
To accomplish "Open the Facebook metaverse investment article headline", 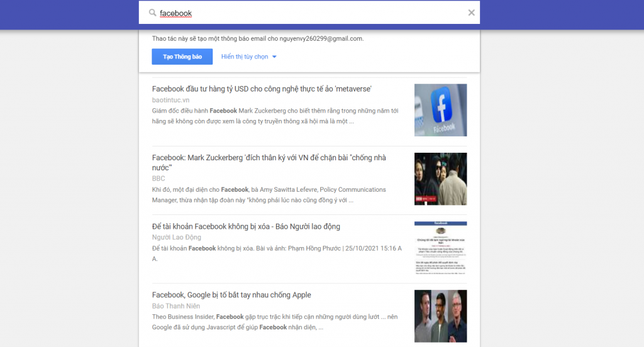I will (x=262, y=89).
